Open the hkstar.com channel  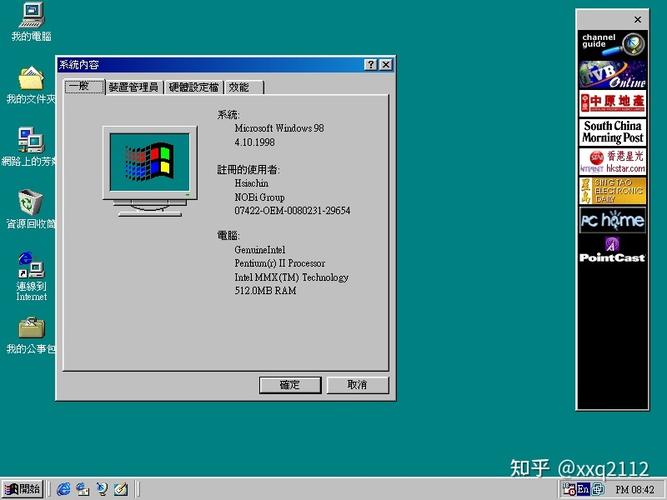click(x=613, y=162)
